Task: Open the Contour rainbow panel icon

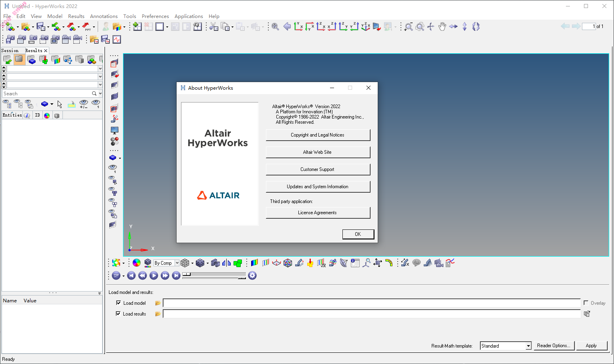Action: click(254, 263)
